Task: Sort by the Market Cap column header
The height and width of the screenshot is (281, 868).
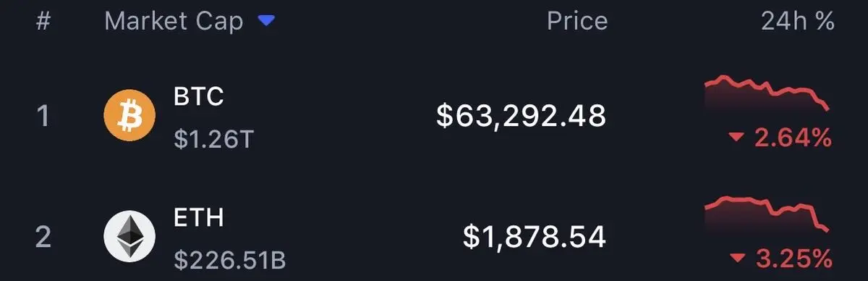Action: 174,22
